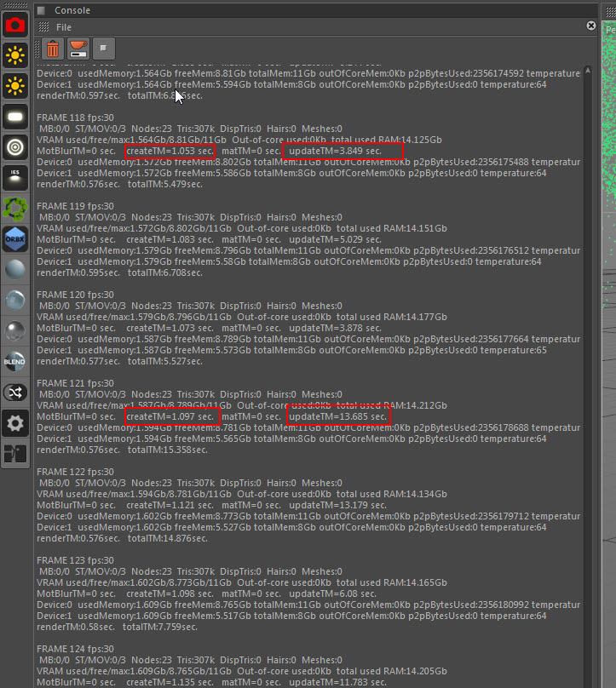Click the Console title label
The height and width of the screenshot is (688, 616).
[x=72, y=10]
